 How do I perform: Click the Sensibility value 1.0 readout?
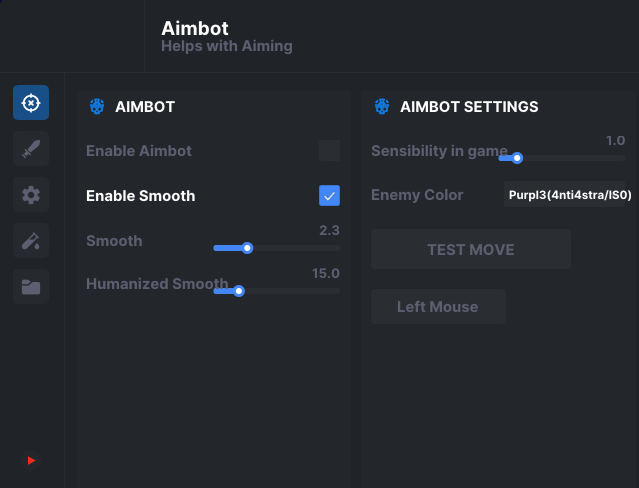(615, 141)
